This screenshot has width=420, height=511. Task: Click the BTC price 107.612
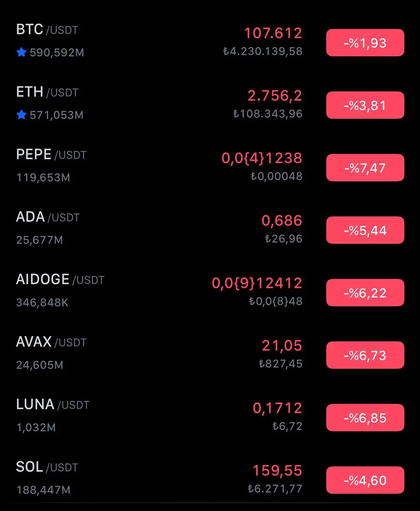273,33
